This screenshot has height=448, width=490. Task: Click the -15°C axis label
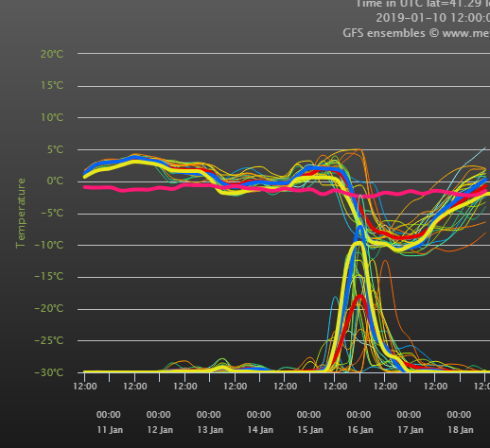click(49, 277)
